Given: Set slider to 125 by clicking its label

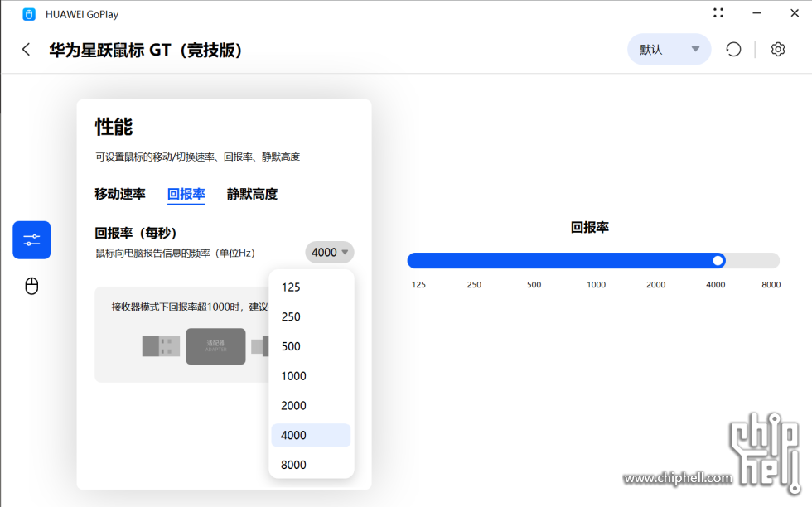Looking at the screenshot, I should click(418, 285).
